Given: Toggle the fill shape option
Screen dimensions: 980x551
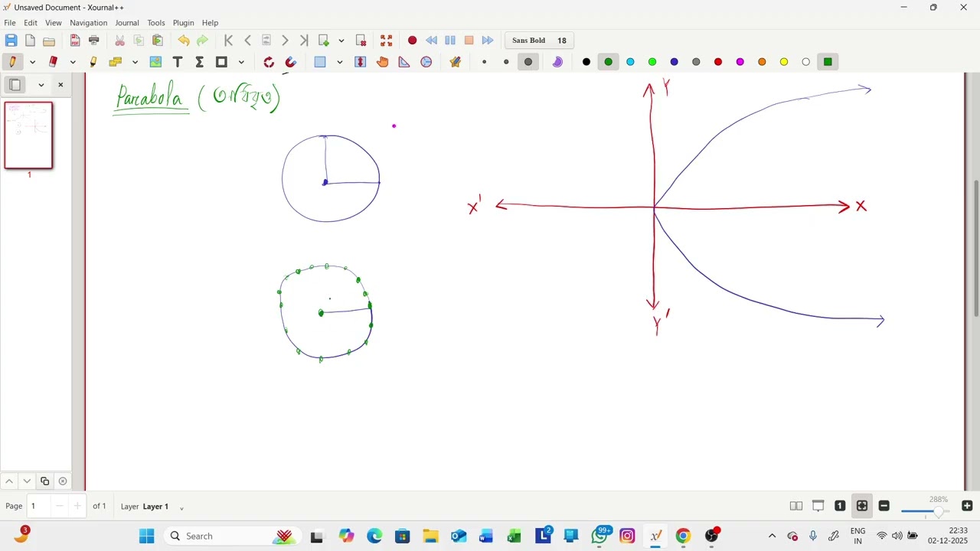Looking at the screenshot, I should point(557,62).
